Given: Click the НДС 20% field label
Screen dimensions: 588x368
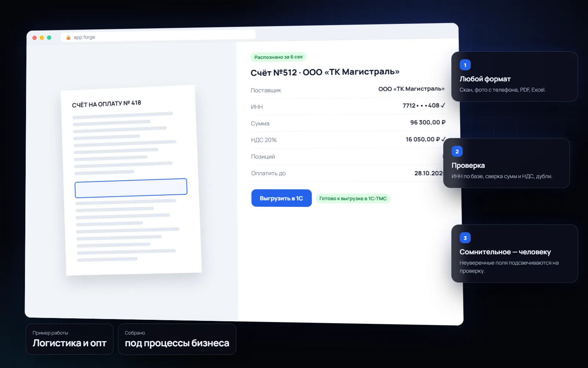Looking at the screenshot, I should (x=263, y=140).
